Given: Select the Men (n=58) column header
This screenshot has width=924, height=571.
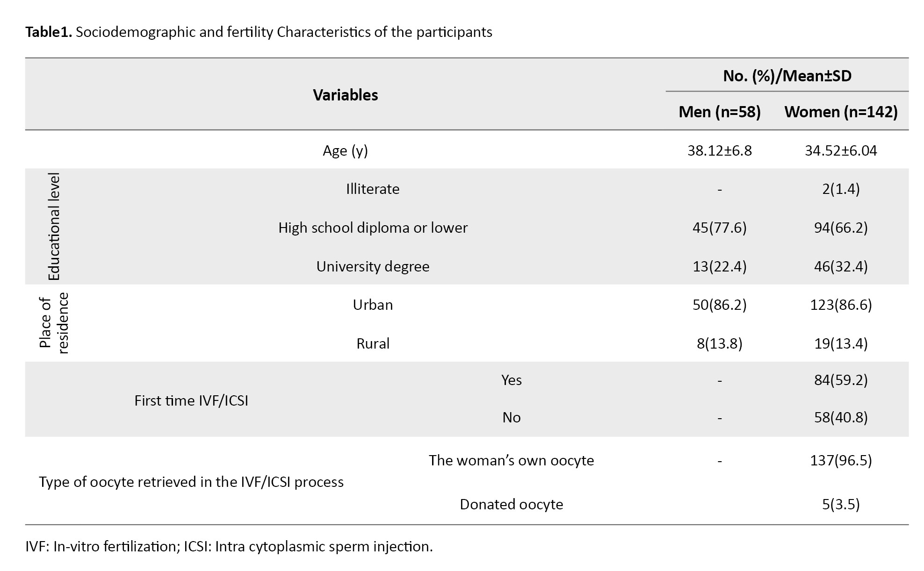Looking at the screenshot, I should tap(719, 112).
